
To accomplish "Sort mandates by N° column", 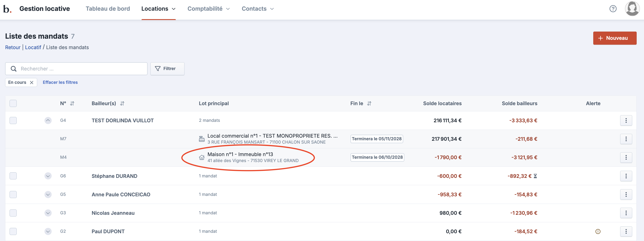I will tap(72, 103).
